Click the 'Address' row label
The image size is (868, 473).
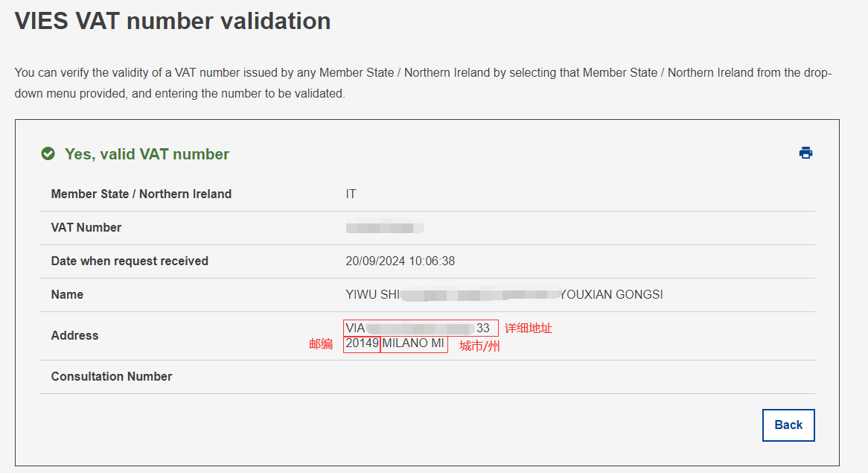coord(74,335)
